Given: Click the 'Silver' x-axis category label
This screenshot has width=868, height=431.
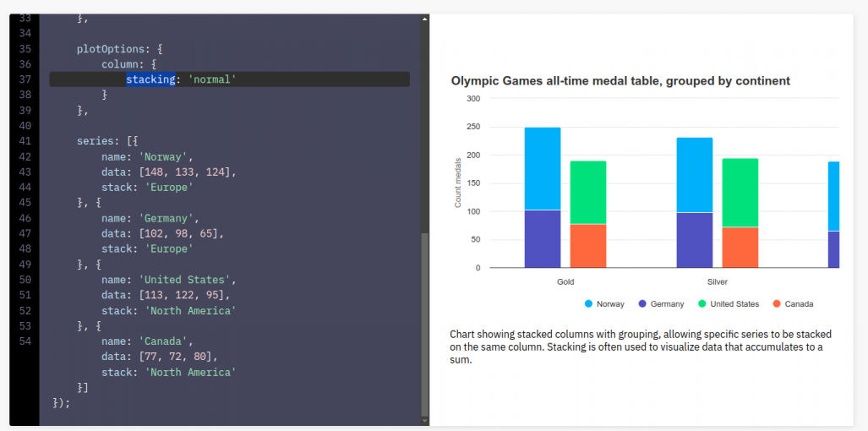Looking at the screenshot, I should click(x=717, y=281).
